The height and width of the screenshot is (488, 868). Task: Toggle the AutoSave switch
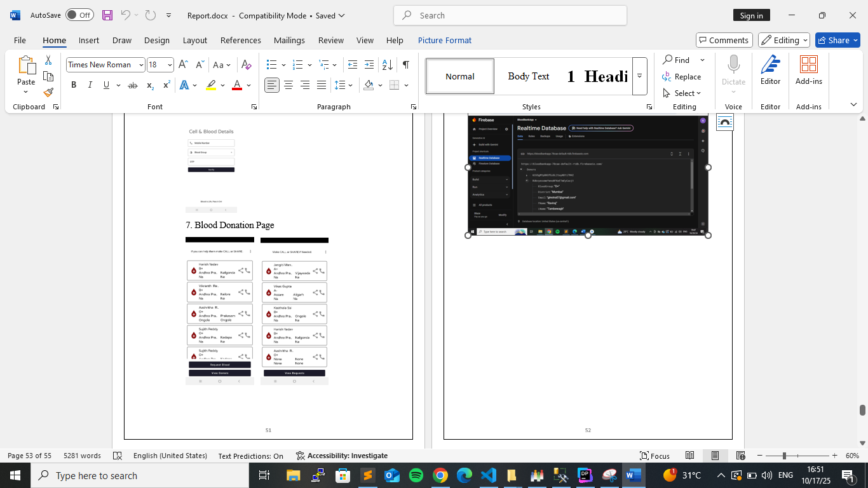(79, 15)
